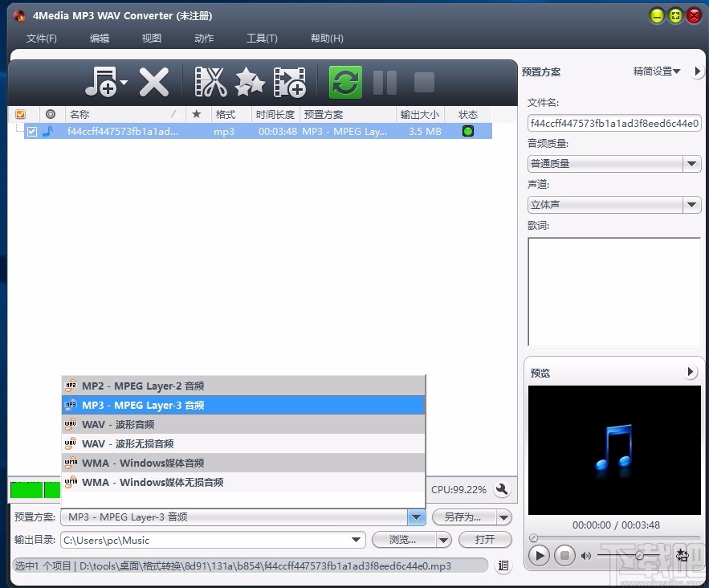Click the effects star icon on the toolbar

[x=249, y=81]
